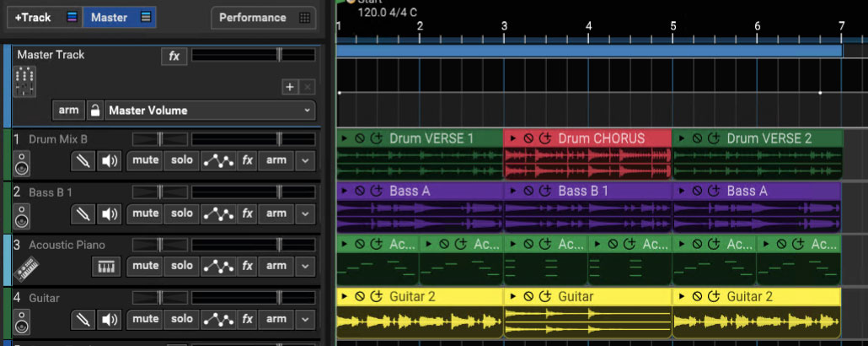Expand Bass B 1 track options

coord(305,214)
